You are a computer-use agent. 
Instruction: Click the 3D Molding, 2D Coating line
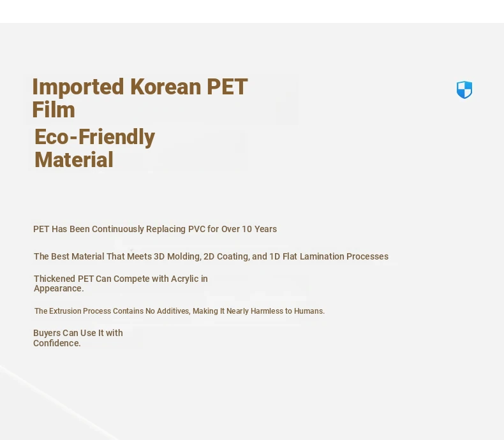click(x=211, y=256)
